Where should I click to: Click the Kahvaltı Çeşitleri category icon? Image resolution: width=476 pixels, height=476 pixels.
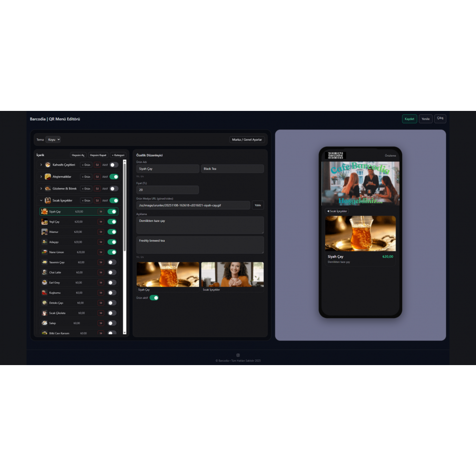point(48,165)
